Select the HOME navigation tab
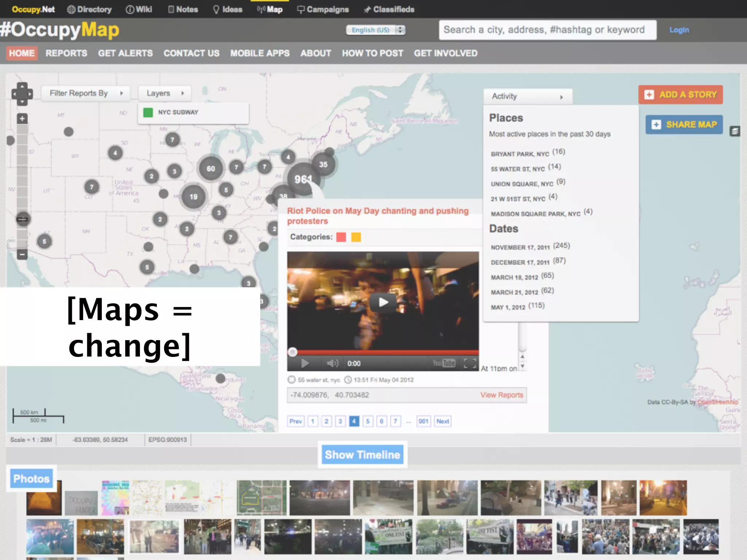The height and width of the screenshot is (560, 747). click(22, 53)
